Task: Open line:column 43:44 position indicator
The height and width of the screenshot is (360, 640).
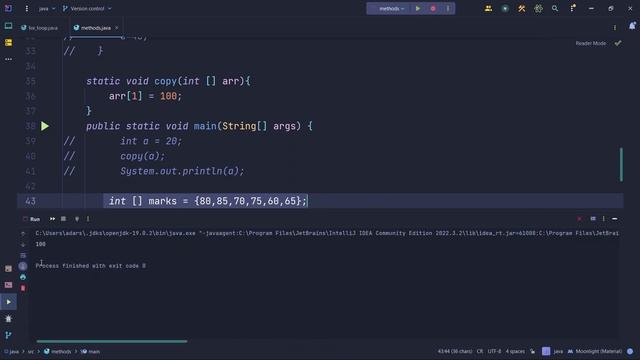Action: point(455,351)
